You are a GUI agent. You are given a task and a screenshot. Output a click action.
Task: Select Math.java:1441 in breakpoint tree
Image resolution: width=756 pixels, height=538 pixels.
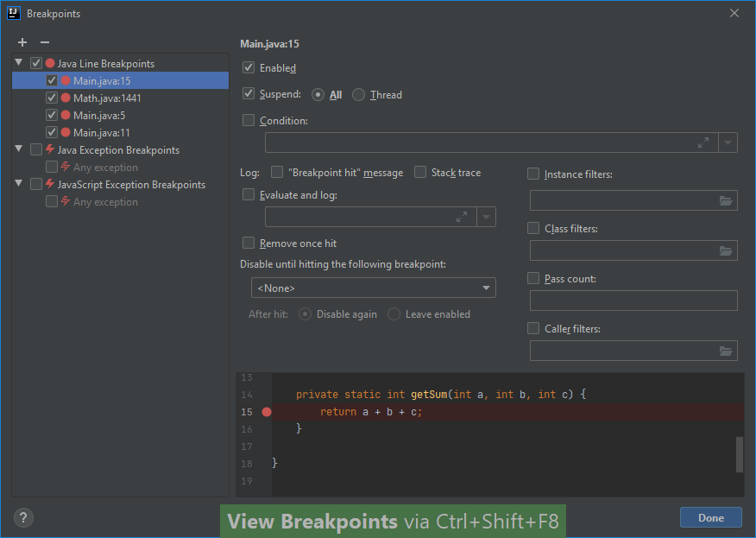(121, 98)
